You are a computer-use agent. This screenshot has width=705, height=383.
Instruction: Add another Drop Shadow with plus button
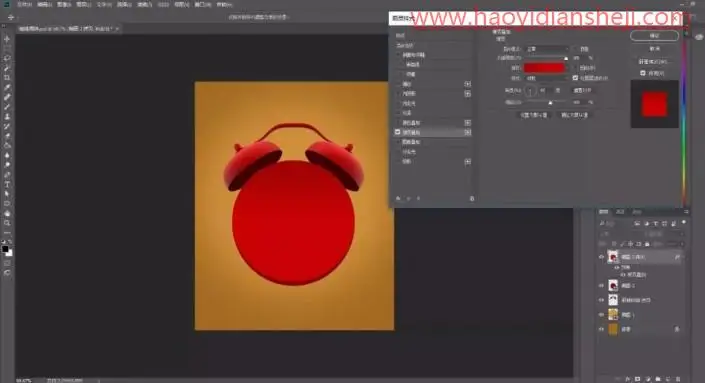(x=468, y=161)
